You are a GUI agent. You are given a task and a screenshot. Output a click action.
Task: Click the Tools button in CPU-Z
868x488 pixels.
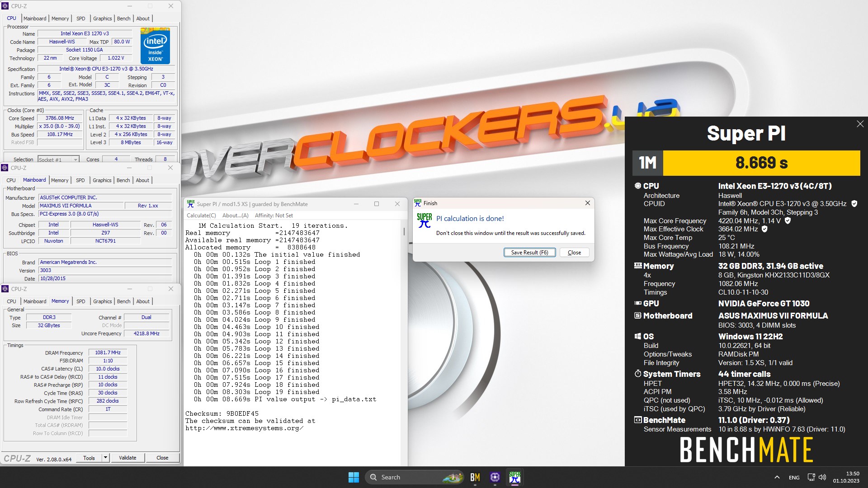89,458
